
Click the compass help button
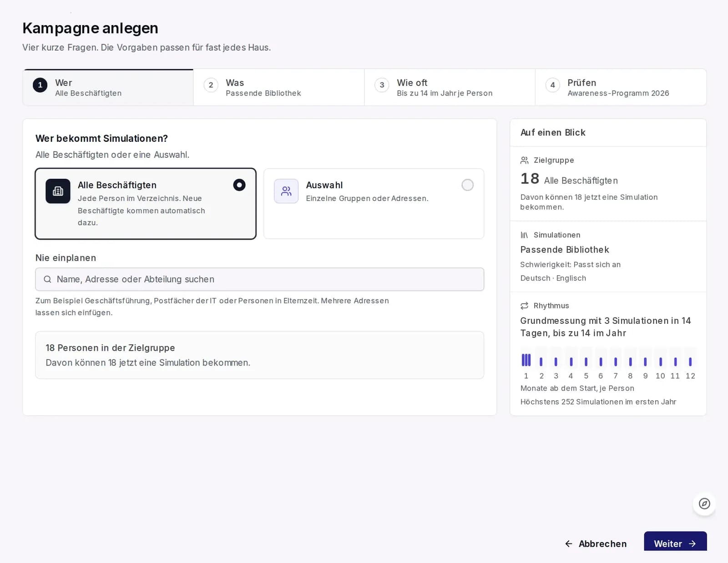pyautogui.click(x=704, y=503)
